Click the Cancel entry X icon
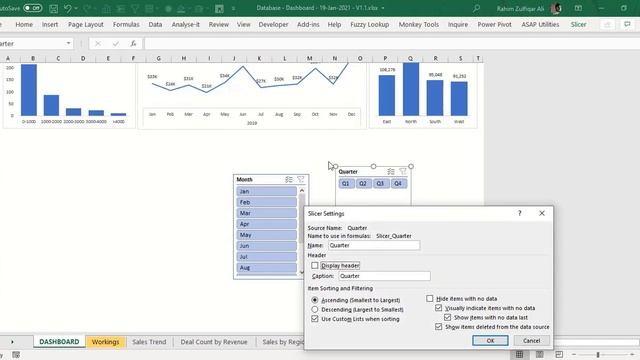640x360 pixels. point(98,43)
